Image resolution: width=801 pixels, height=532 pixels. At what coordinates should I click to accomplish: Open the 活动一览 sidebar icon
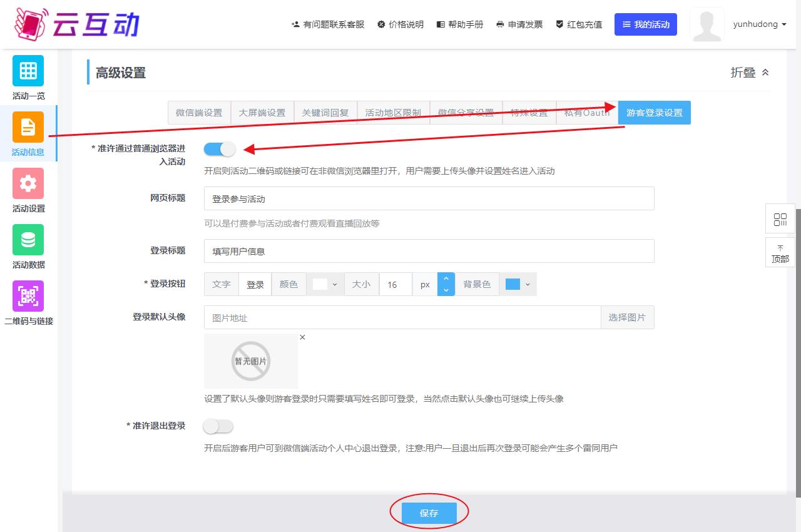pyautogui.click(x=28, y=71)
